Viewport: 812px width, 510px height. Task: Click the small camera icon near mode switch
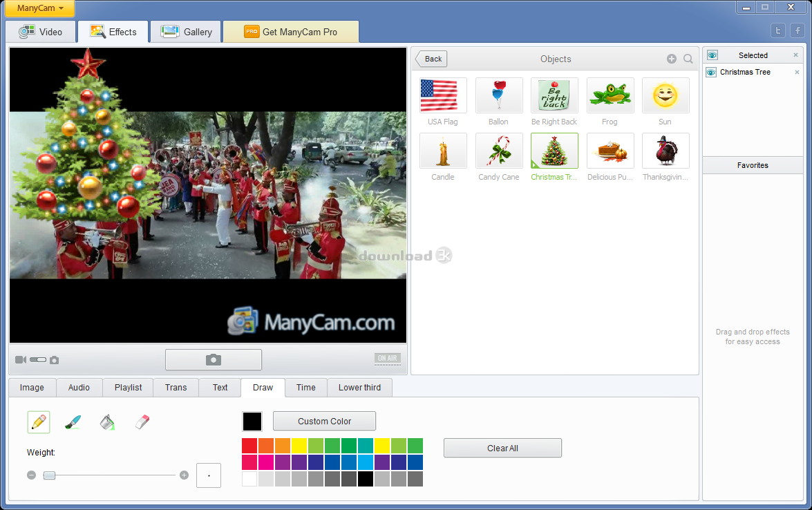[55, 360]
